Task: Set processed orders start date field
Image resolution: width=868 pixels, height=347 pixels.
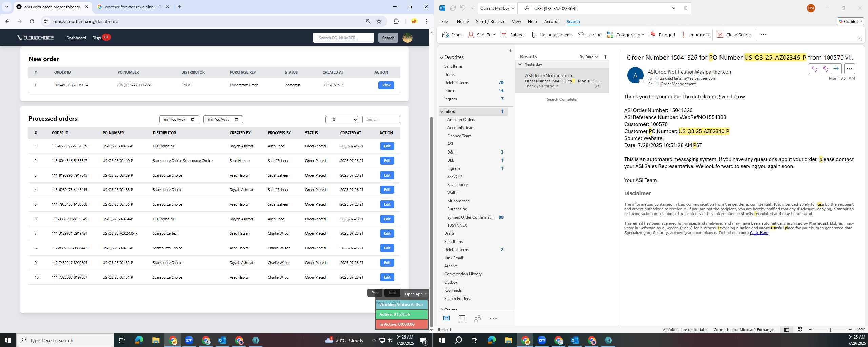Action: click(x=179, y=119)
